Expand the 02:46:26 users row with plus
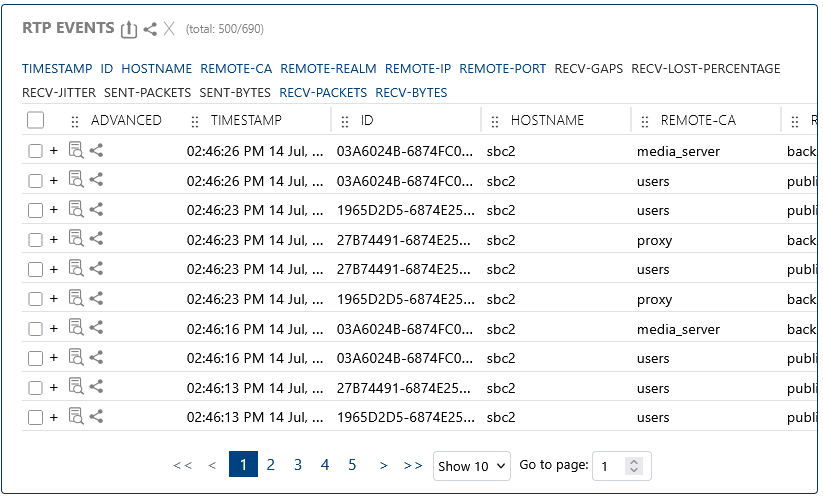 click(54, 181)
